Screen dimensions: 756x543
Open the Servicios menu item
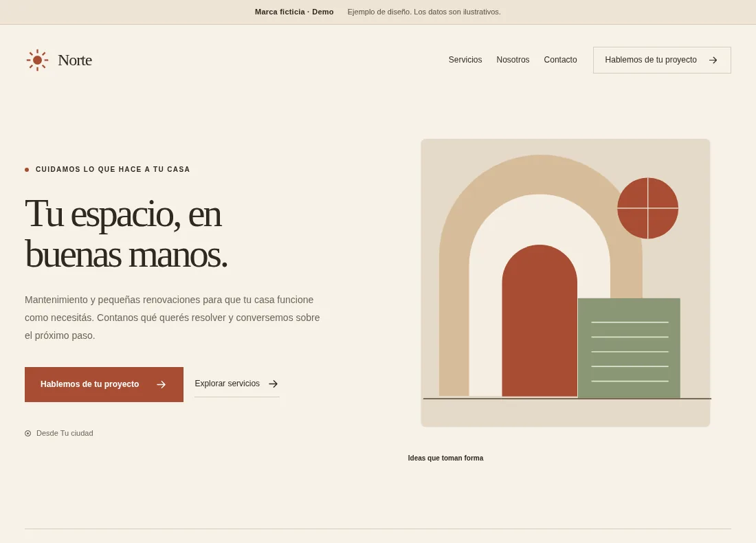pyautogui.click(x=465, y=60)
